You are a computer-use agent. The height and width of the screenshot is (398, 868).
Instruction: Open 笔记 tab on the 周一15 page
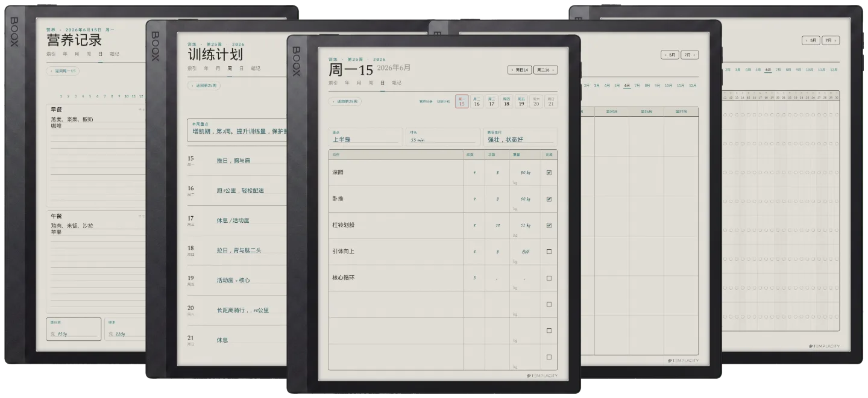(397, 82)
